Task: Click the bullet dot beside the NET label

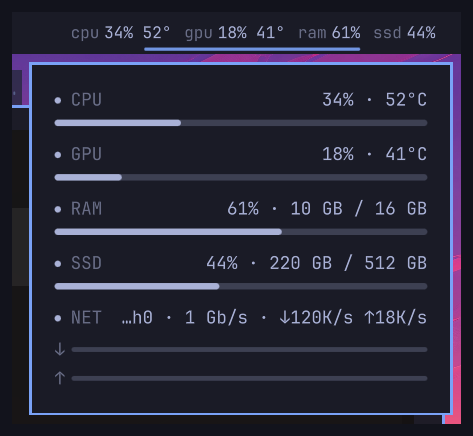Action: click(x=58, y=318)
